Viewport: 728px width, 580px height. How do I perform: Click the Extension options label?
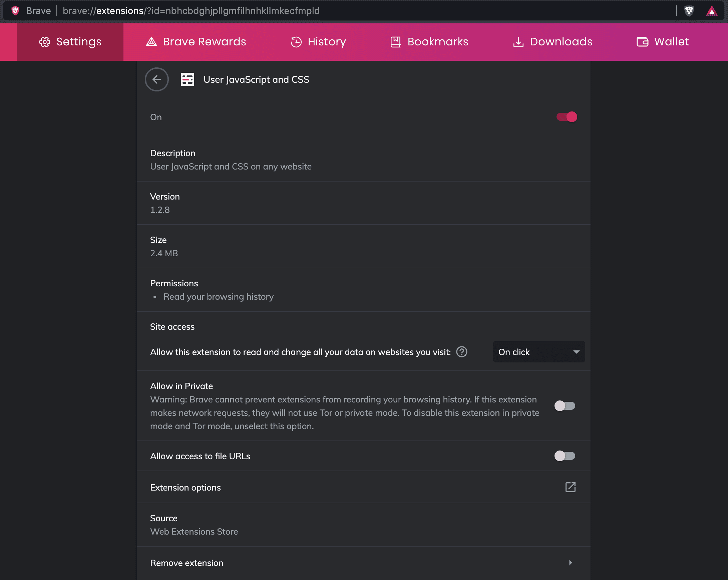point(186,488)
